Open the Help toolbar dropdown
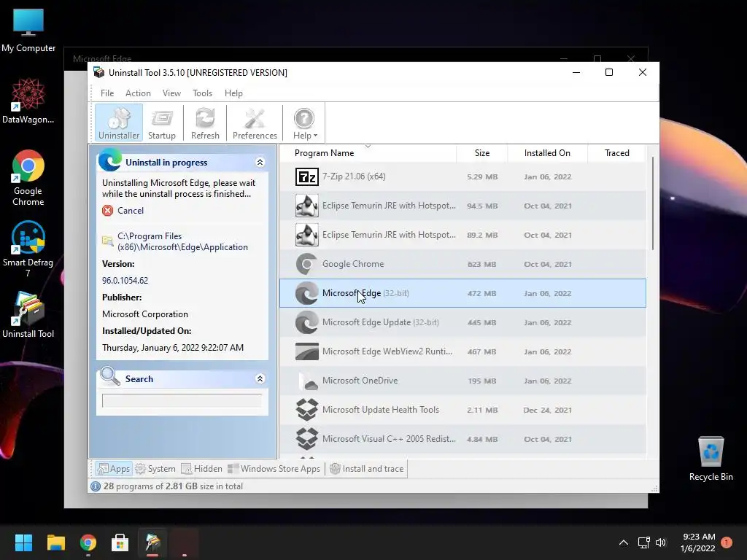This screenshot has height=560, width=747. 304,122
